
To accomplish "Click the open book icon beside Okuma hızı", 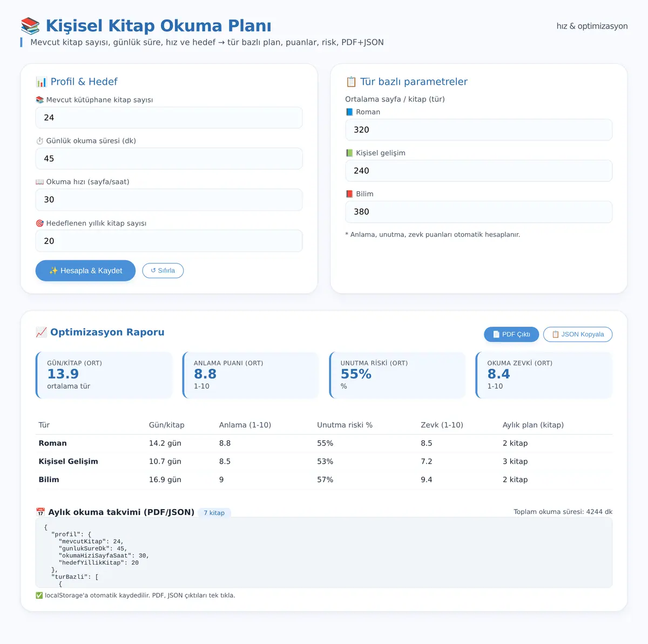I will [39, 182].
